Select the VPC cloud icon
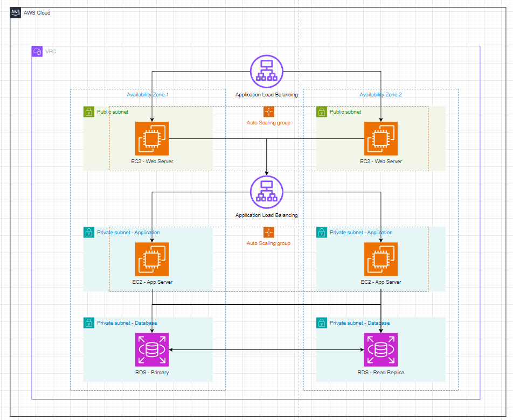Viewport: 513px width, 420px height. coord(37,51)
